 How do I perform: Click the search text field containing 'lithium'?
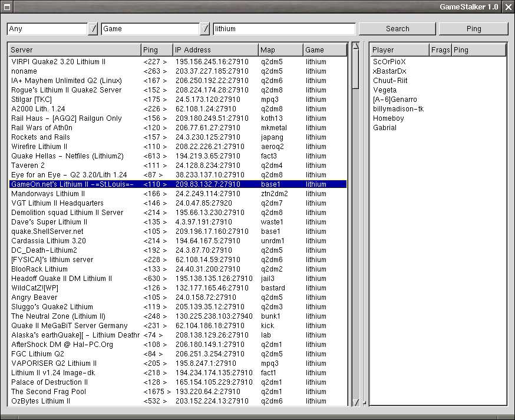[x=284, y=28]
